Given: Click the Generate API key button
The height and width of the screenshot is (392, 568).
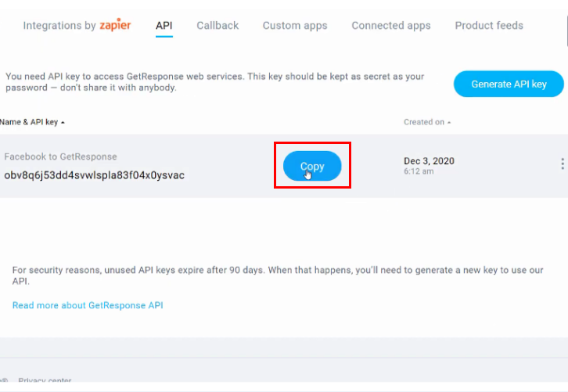Looking at the screenshot, I should pos(509,84).
